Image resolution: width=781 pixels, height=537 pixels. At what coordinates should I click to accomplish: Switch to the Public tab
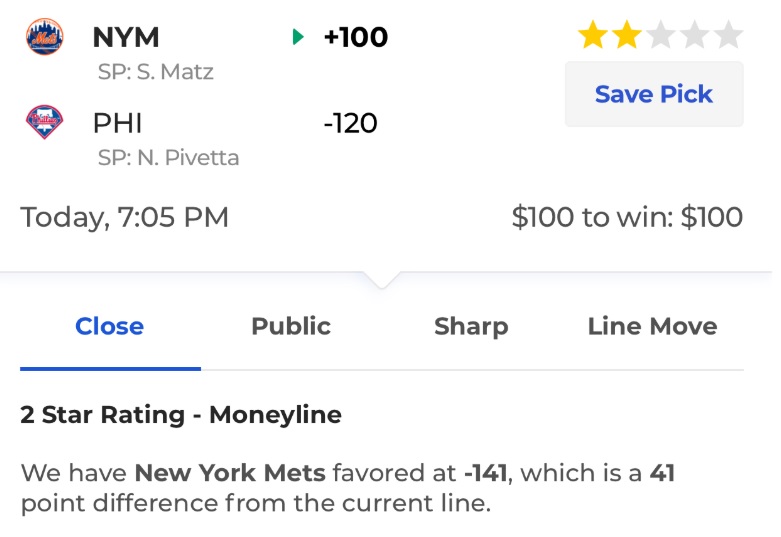point(291,326)
